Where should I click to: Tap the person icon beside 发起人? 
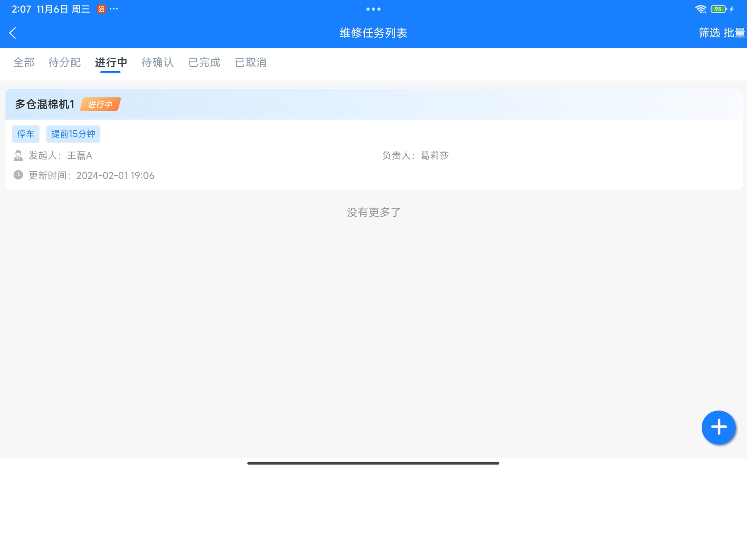pyautogui.click(x=18, y=156)
